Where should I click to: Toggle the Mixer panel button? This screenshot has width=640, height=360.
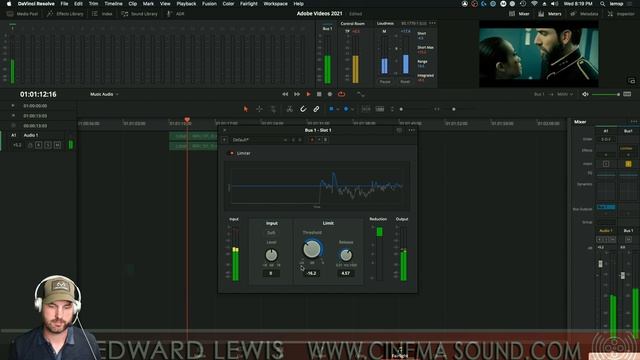point(519,14)
